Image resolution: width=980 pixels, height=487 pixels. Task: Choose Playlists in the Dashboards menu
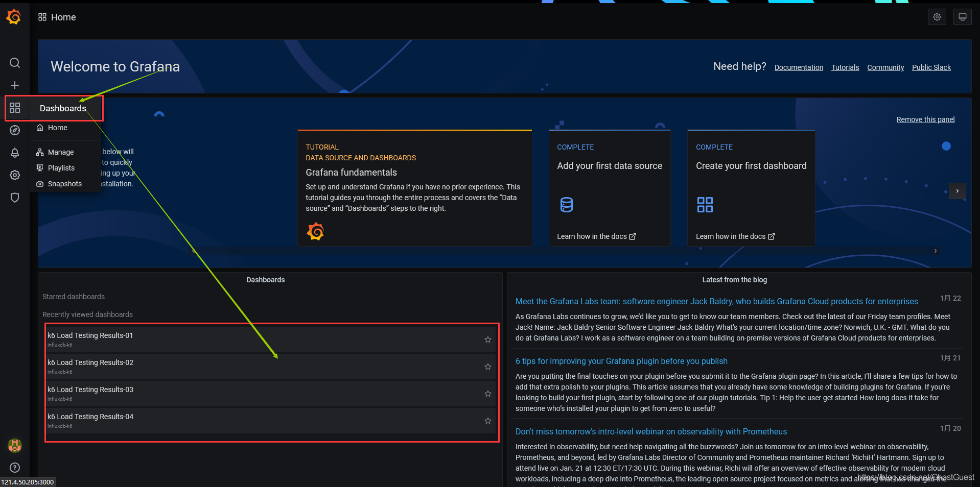coord(61,168)
